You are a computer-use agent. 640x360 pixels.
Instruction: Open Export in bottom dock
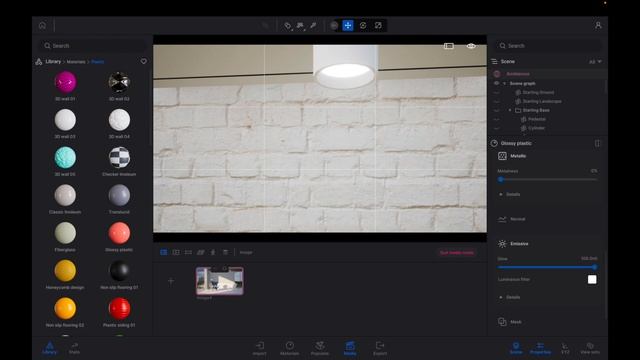pyautogui.click(x=380, y=349)
